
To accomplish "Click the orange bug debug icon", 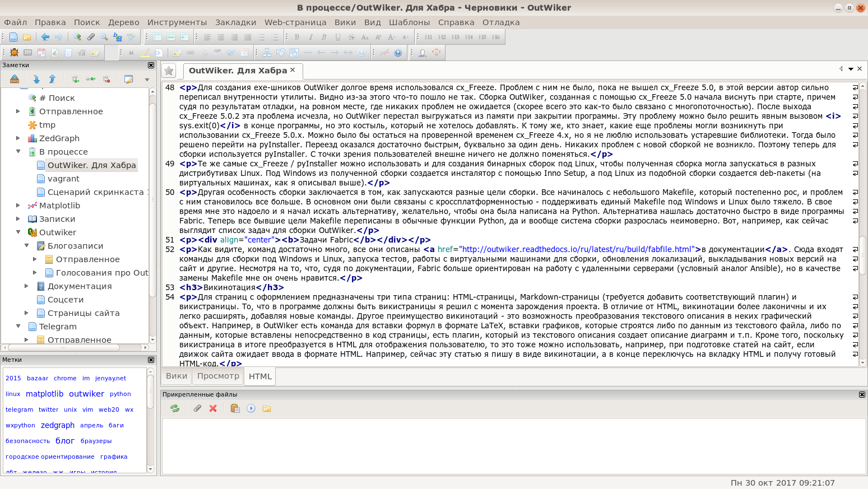I will point(14,53).
